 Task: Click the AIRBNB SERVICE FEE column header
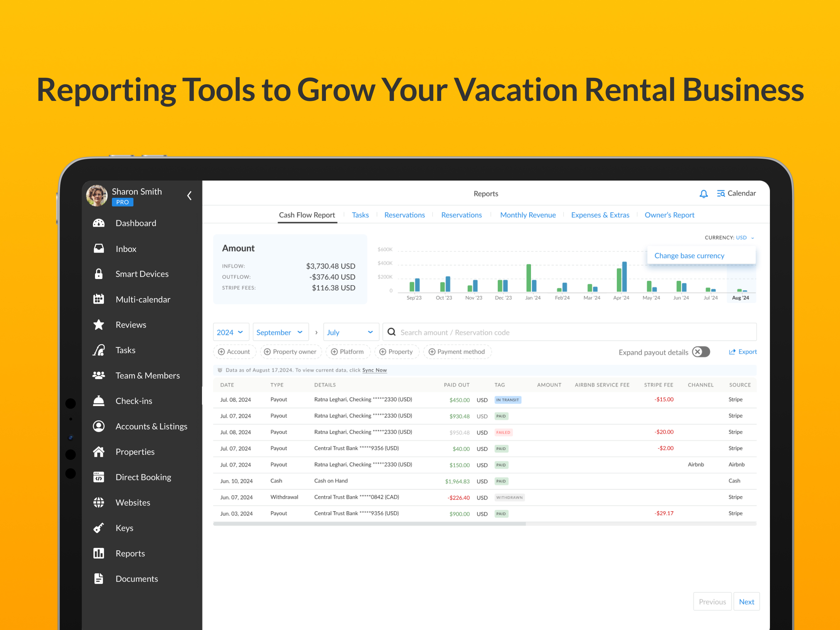pyautogui.click(x=602, y=385)
